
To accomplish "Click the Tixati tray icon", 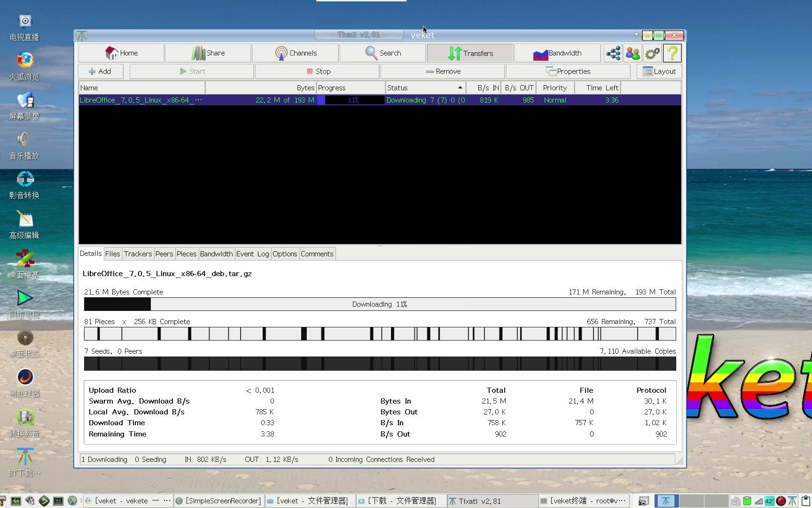I will coord(792,501).
